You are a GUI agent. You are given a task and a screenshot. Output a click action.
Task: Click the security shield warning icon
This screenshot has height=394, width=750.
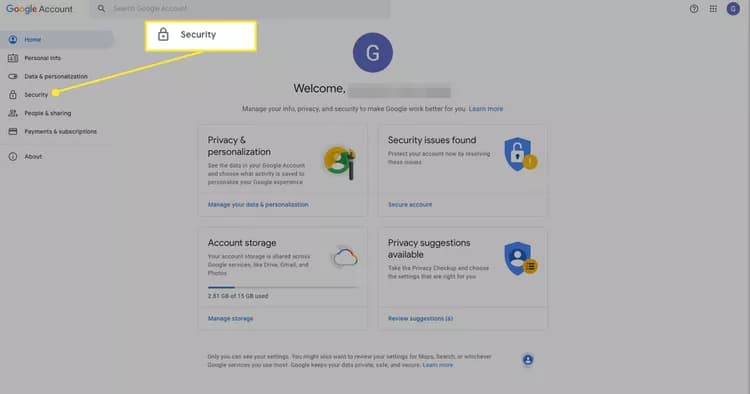point(520,154)
